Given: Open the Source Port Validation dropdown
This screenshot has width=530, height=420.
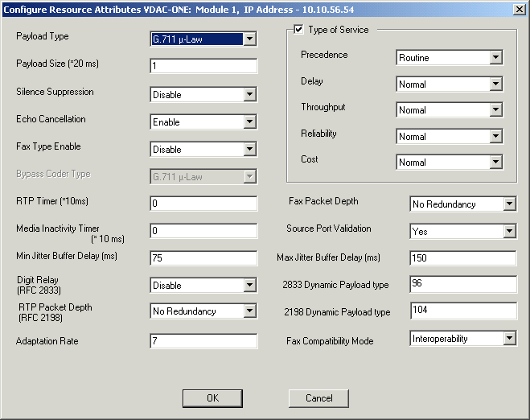Looking at the screenshot, I should pyautogui.click(x=509, y=232).
